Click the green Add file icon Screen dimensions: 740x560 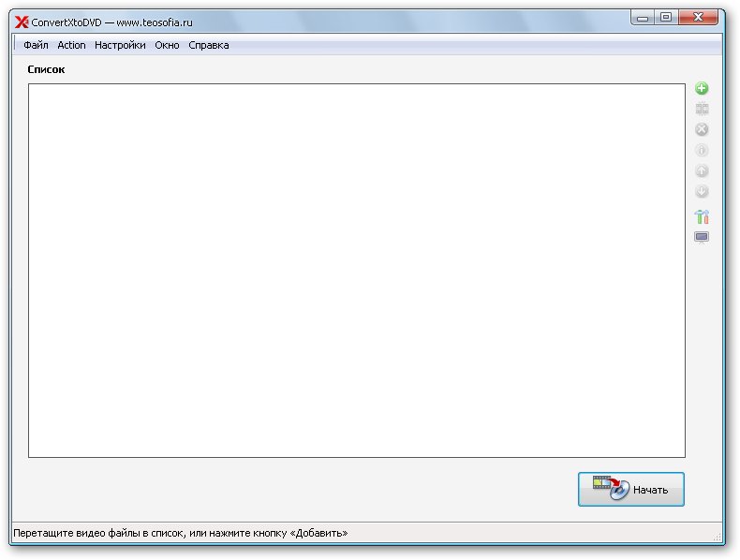click(702, 88)
